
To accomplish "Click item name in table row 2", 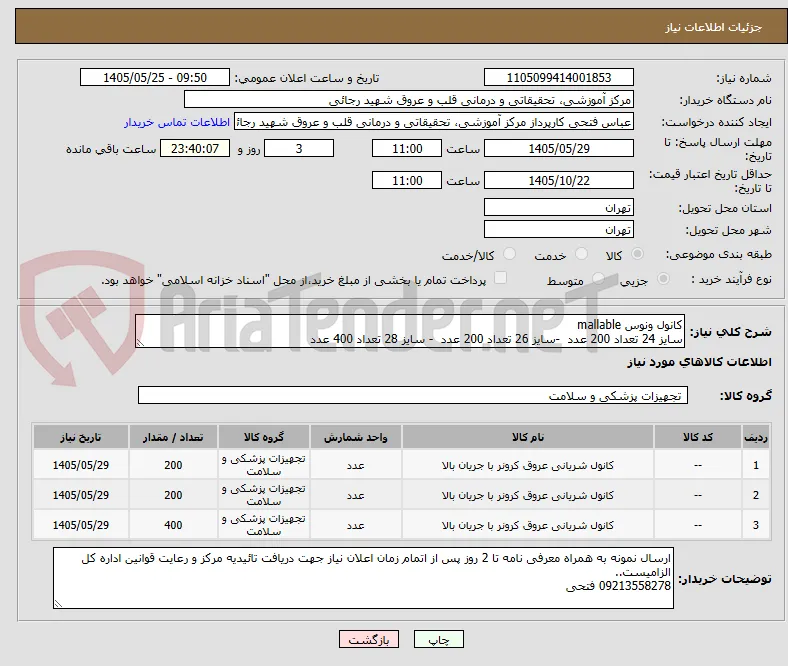I will click(528, 495).
